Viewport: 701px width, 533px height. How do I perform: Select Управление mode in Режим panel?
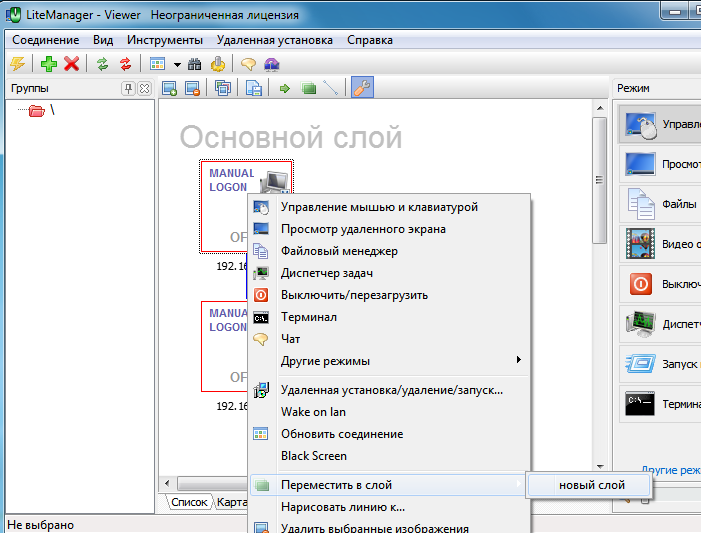tap(660, 124)
